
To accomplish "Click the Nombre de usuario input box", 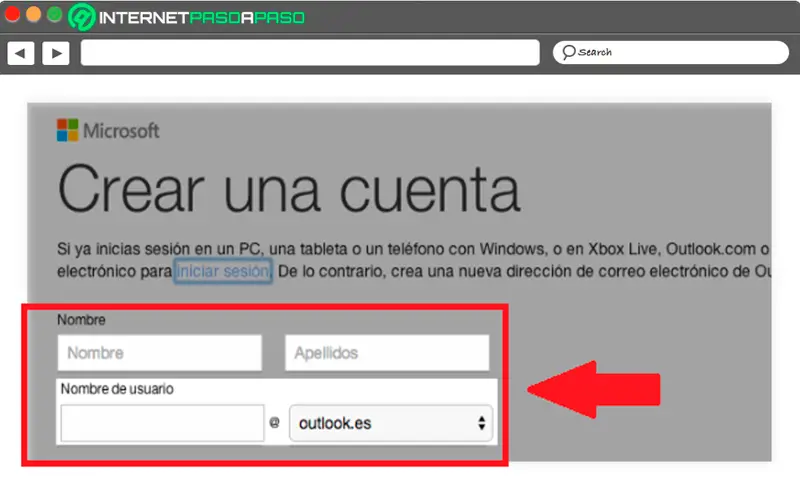I will point(162,423).
